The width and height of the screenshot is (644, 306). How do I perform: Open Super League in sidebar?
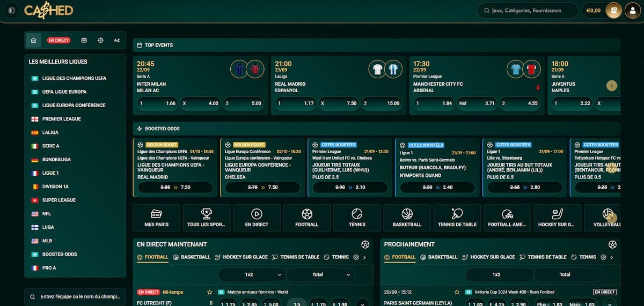(x=58, y=200)
